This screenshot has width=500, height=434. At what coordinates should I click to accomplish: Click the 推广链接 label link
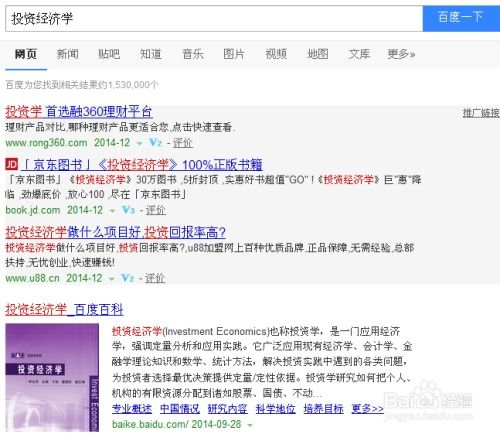coord(481,113)
